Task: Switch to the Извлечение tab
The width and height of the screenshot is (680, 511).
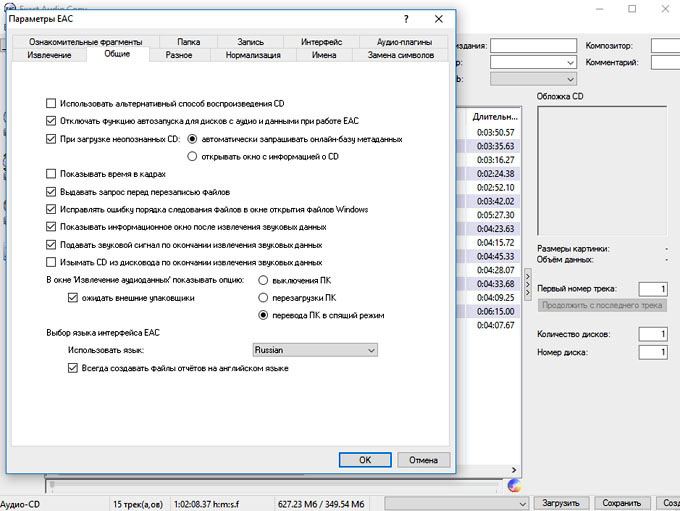Action: [49, 55]
